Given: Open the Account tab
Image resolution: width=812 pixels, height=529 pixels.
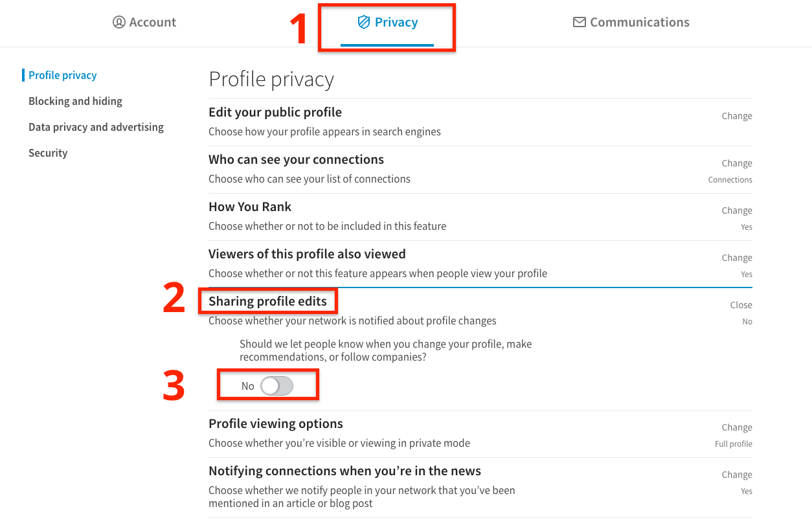Looking at the screenshot, I should [144, 22].
